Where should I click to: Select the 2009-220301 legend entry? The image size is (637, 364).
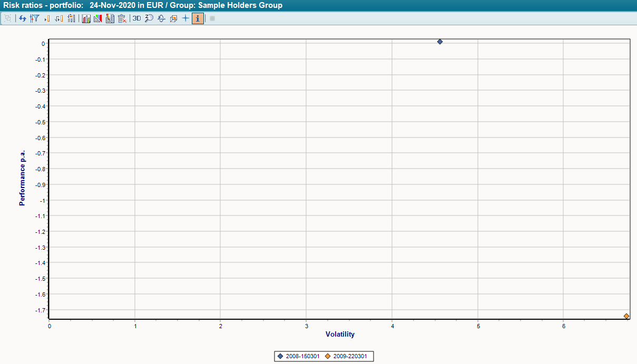click(350, 357)
